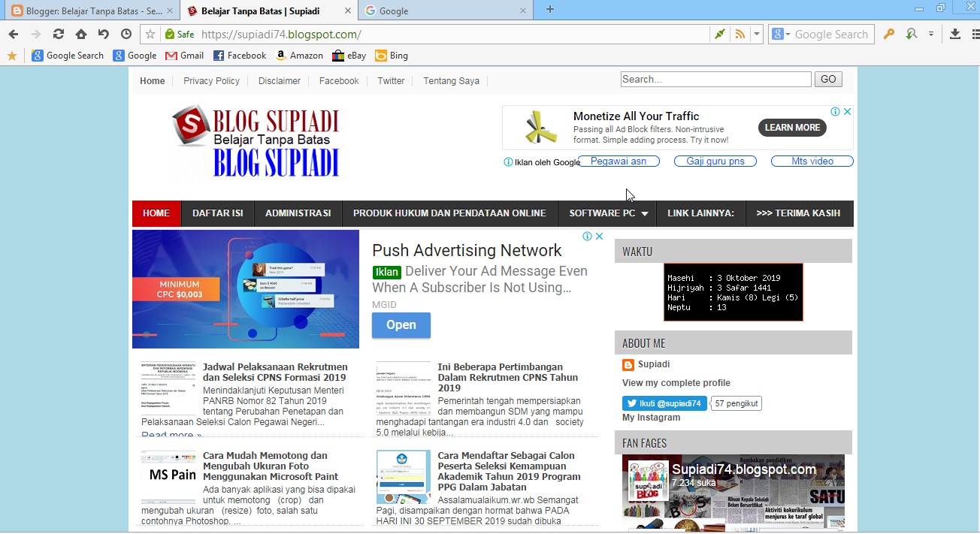This screenshot has height=534, width=980.
Task: Click the green arrow search tool icon
Action: [x=912, y=34]
